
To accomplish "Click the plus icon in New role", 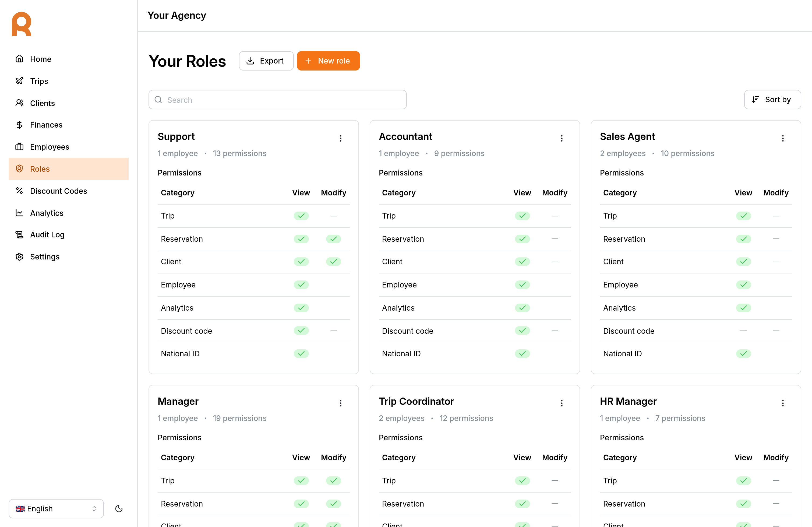I will (308, 61).
